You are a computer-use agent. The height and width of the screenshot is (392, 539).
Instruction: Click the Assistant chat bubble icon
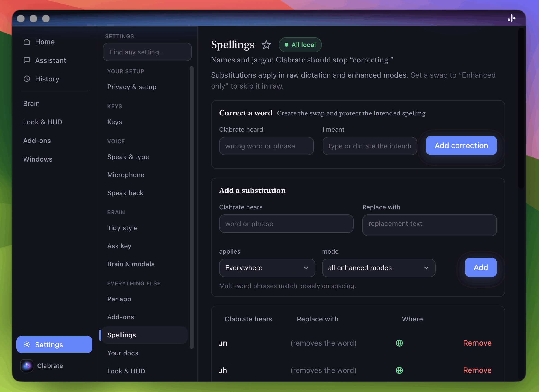pyautogui.click(x=27, y=60)
